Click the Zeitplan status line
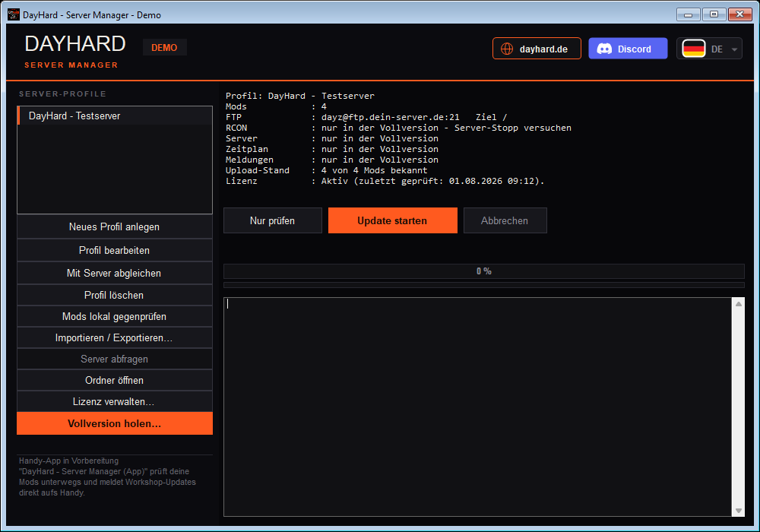Image resolution: width=760 pixels, height=532 pixels. 332,149
